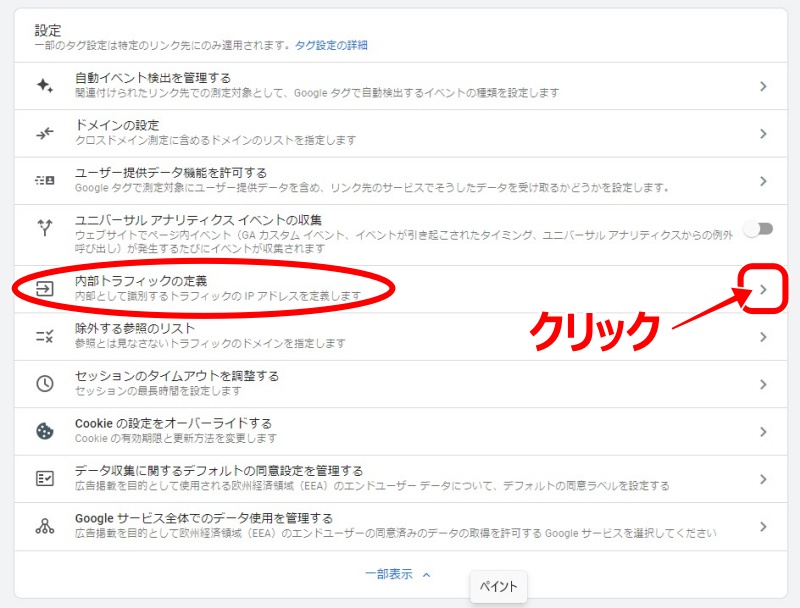Expand the データ収集に関するデフォルトの同意設定 chevron
The height and width of the screenshot is (608, 800).
click(x=763, y=479)
